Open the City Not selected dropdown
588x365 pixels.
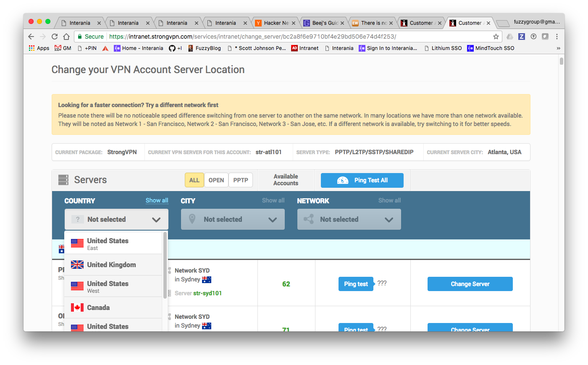click(x=233, y=219)
